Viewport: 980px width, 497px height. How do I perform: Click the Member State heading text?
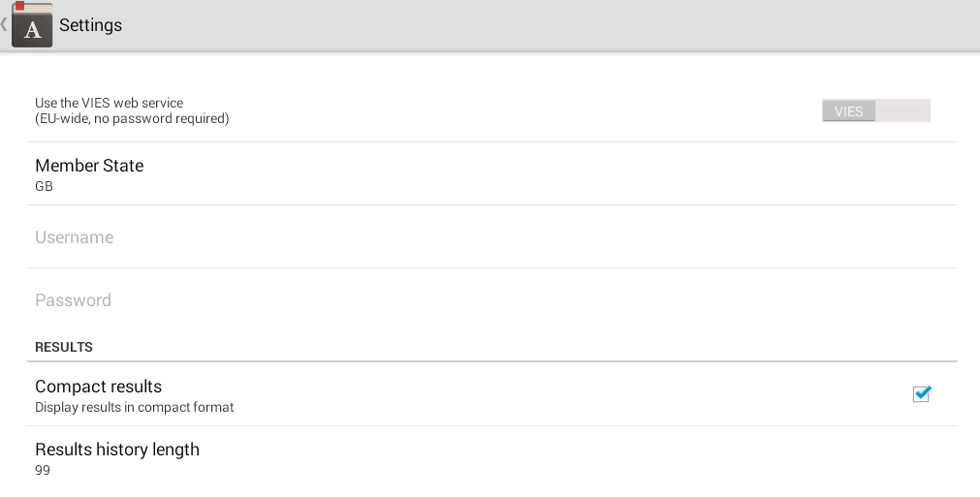coord(89,166)
